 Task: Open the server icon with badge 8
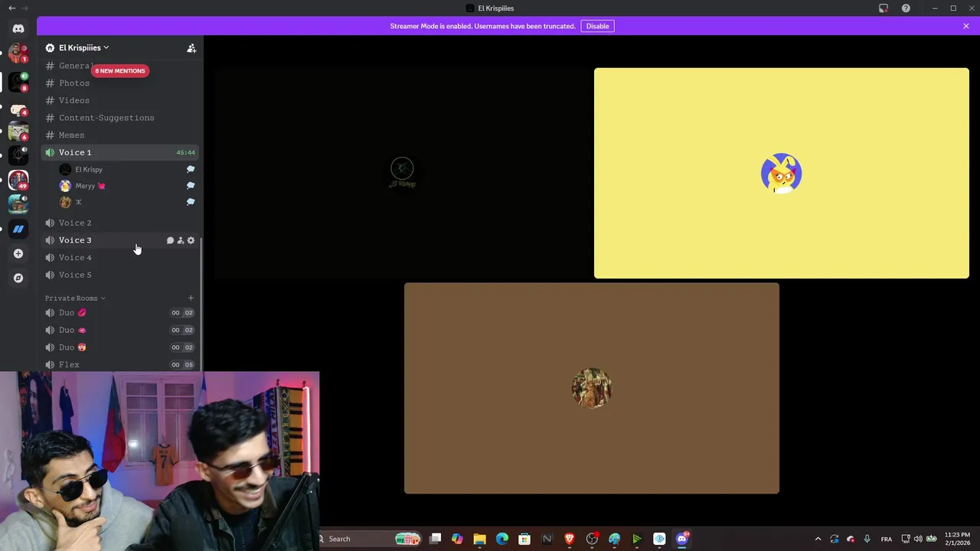click(x=18, y=82)
